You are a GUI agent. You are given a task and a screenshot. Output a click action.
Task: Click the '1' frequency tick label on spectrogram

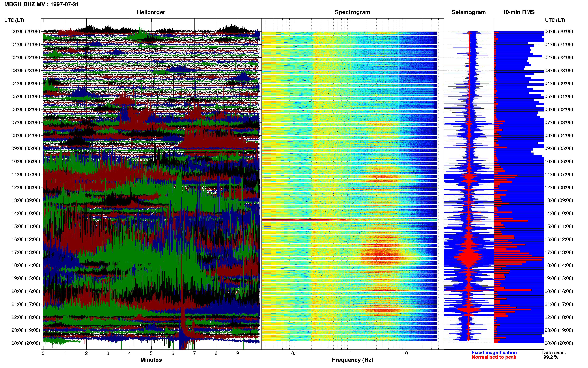[x=350, y=353]
